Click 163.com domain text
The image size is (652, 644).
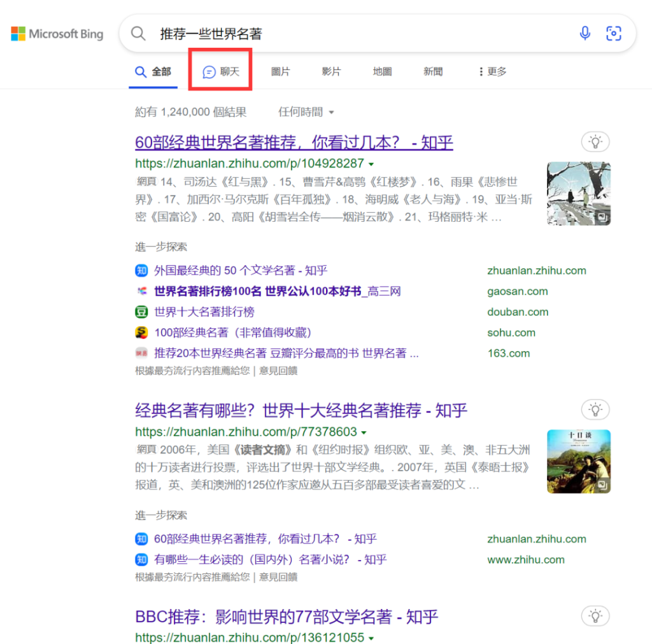tap(509, 353)
